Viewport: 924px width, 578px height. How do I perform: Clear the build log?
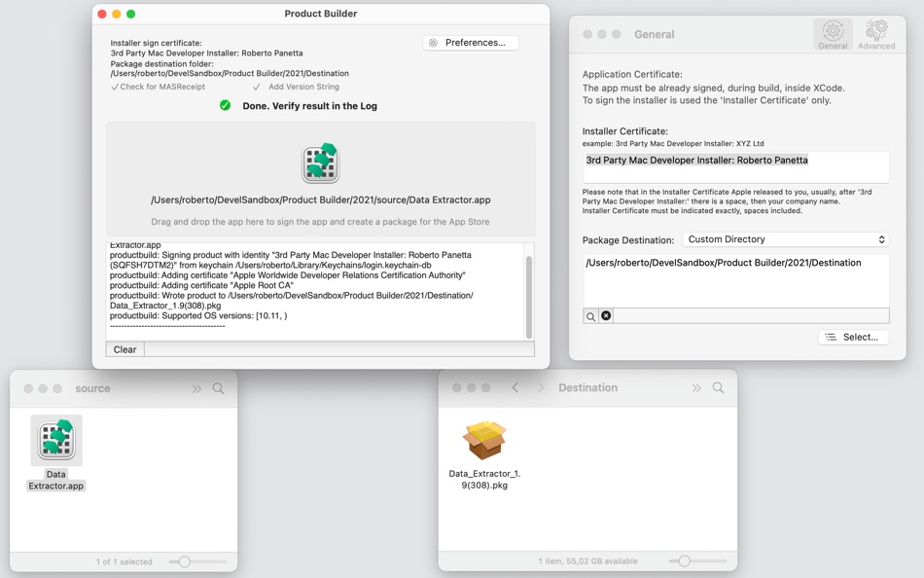click(124, 349)
